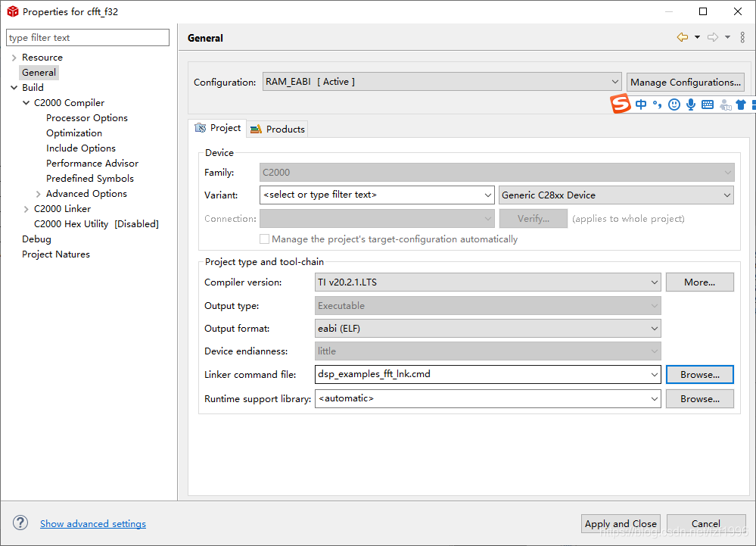Open the Output format dropdown
This screenshot has width=756, height=546.
point(487,329)
